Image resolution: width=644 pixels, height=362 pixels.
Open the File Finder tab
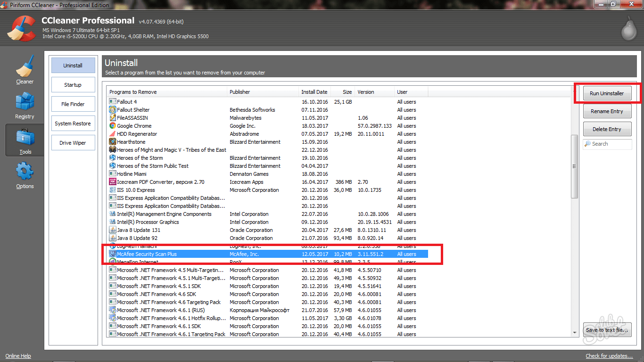pyautogui.click(x=73, y=104)
